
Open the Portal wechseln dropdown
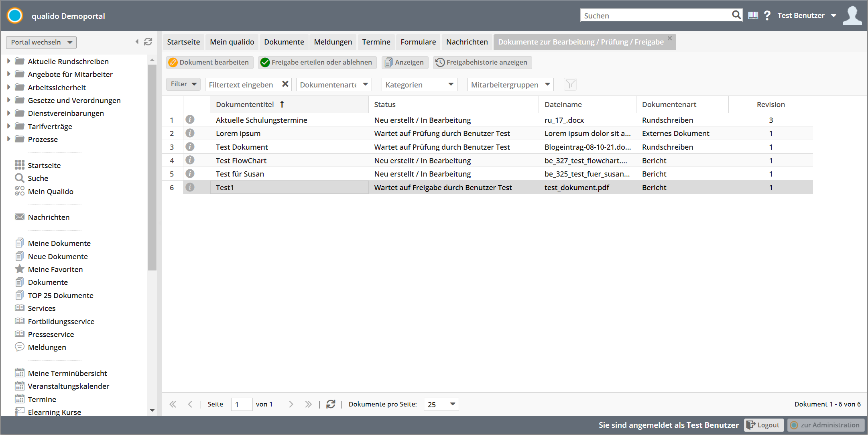41,42
